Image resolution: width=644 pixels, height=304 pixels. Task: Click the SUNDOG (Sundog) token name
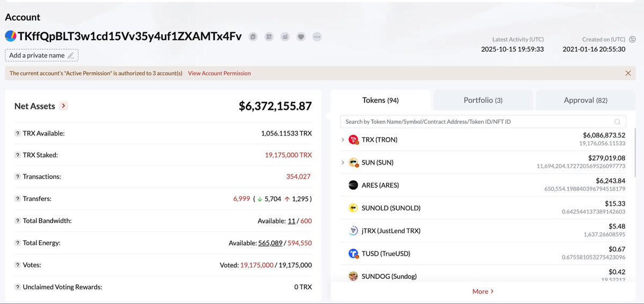click(389, 276)
